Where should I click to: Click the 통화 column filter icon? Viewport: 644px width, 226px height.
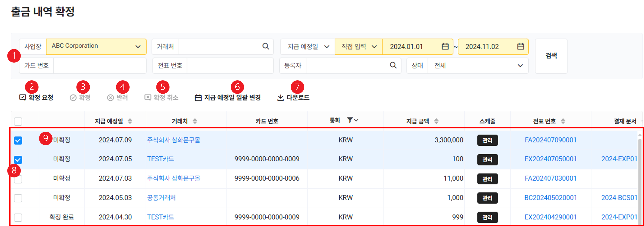point(350,120)
